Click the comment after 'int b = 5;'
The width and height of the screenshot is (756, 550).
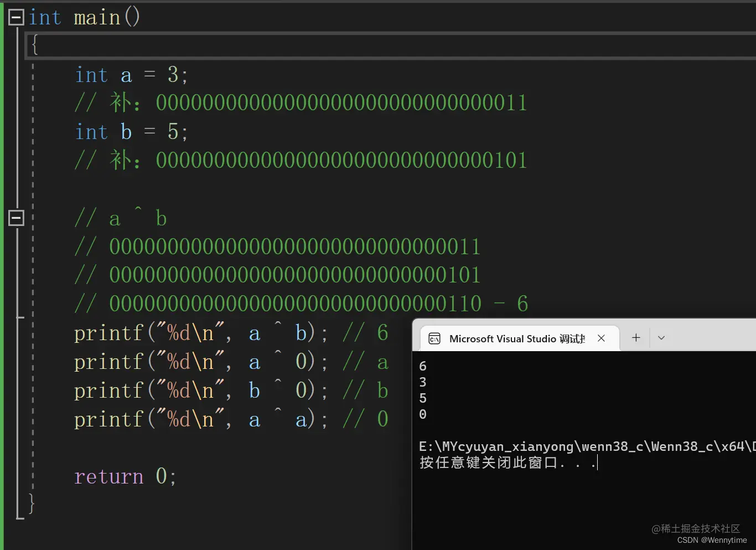tap(301, 161)
